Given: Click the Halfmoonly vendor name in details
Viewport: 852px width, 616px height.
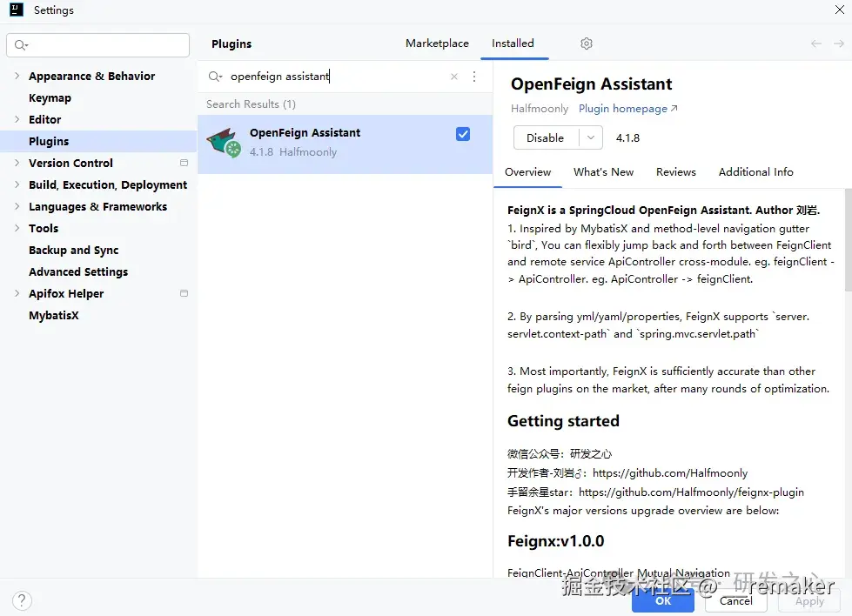Looking at the screenshot, I should point(539,109).
